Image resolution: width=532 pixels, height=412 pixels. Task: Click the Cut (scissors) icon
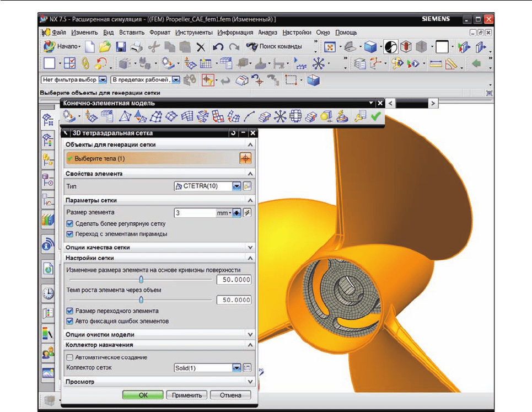pos(154,47)
